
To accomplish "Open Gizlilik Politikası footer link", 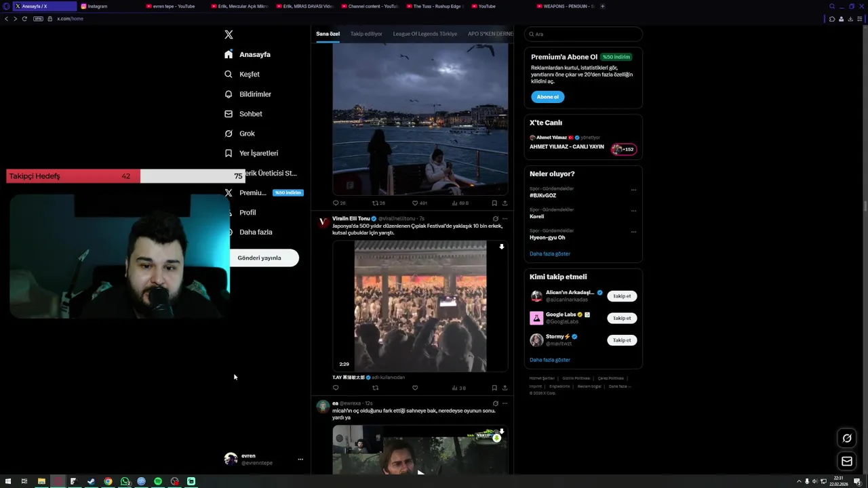I will tap(576, 378).
